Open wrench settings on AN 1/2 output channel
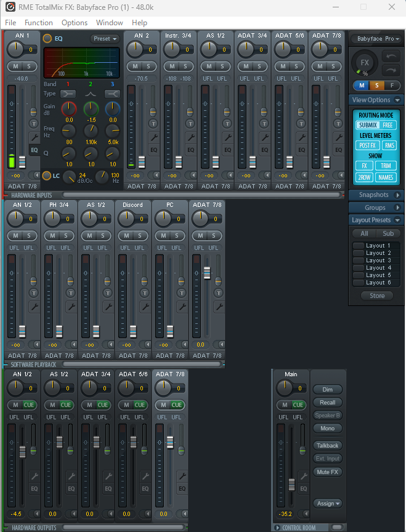Viewport: 406px width, 532px height. pos(35,476)
